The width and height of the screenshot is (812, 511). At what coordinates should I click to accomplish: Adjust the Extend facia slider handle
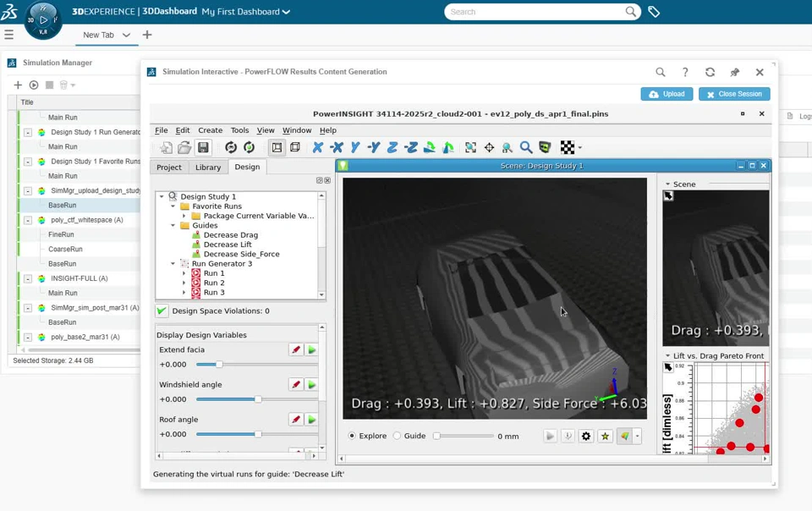tap(219, 365)
